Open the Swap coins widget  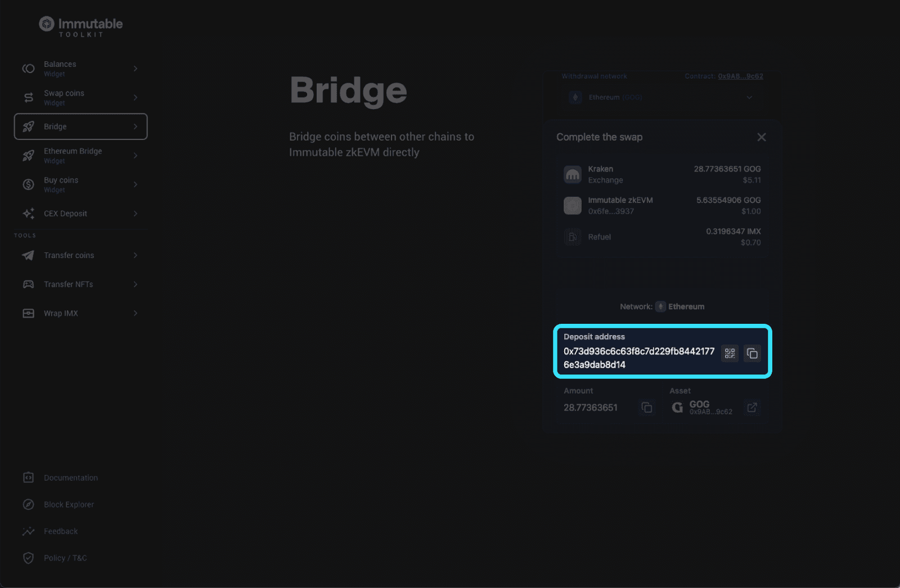tap(80, 98)
